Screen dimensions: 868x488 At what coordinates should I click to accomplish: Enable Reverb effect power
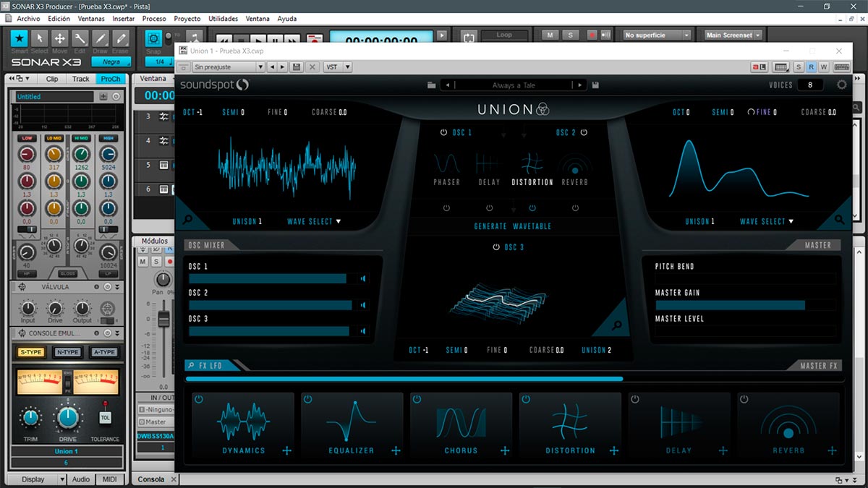(744, 399)
